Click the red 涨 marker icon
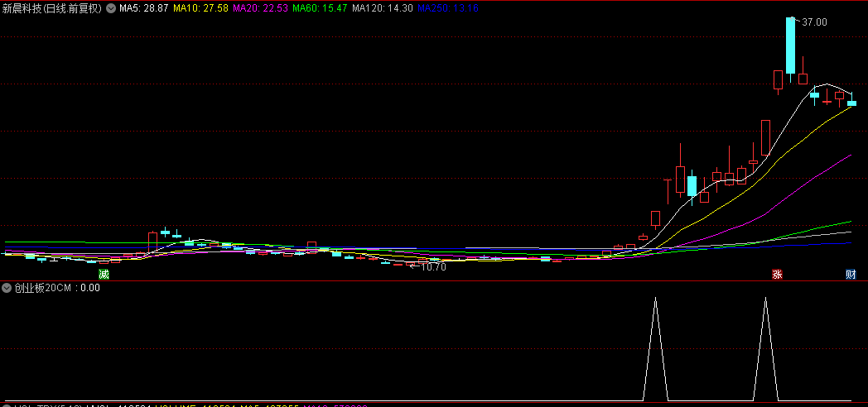The height and width of the screenshot is (407, 868). (x=777, y=275)
